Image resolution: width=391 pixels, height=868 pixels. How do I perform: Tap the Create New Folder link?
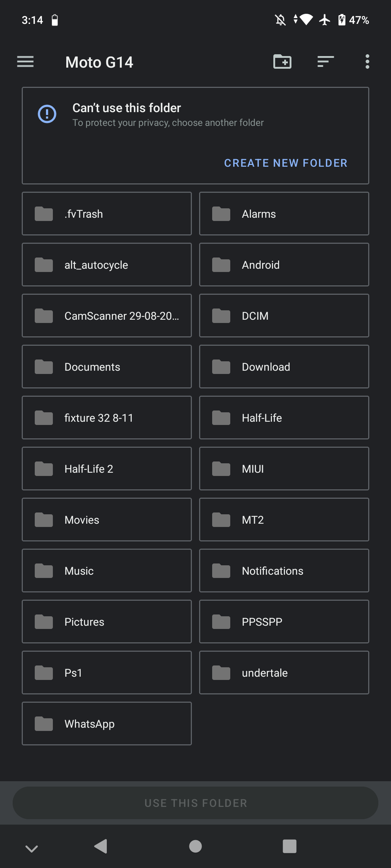click(x=286, y=163)
